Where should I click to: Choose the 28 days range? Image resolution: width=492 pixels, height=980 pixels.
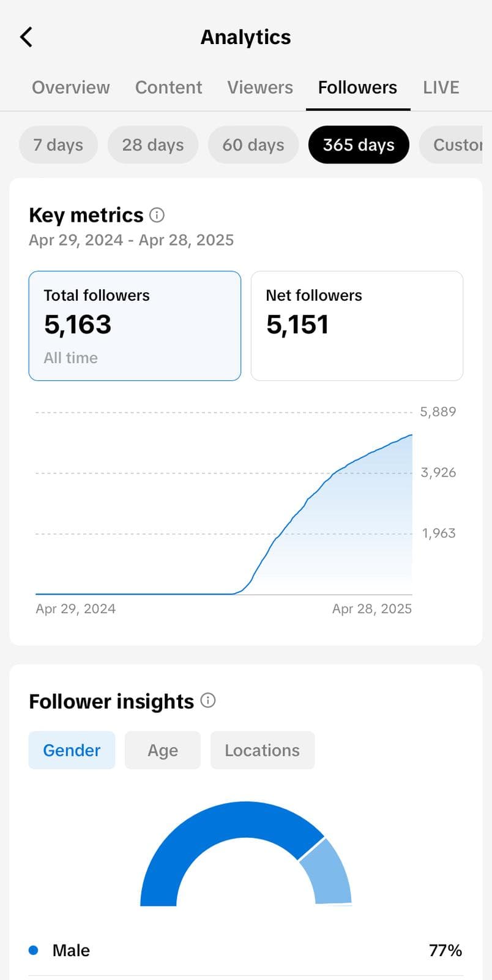[x=153, y=145]
